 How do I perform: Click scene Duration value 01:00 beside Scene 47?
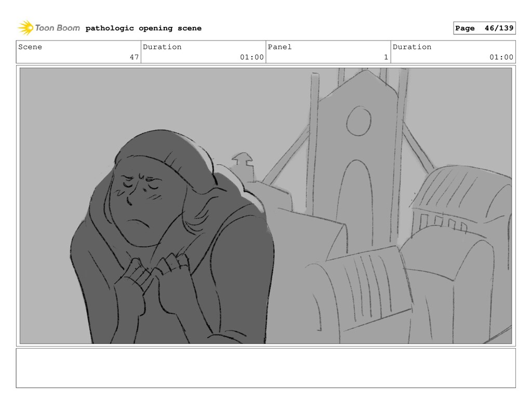[x=252, y=57]
